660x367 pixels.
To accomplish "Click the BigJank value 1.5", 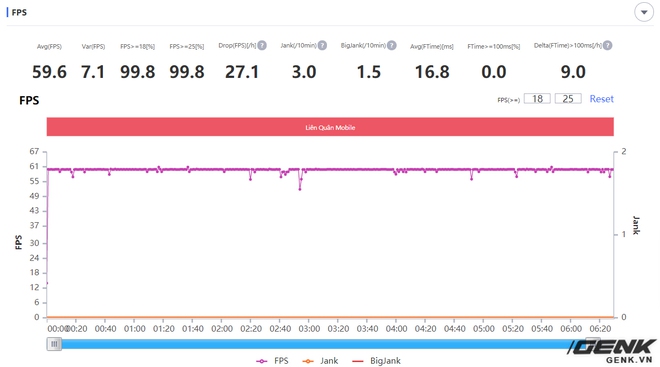I will 369,72.
